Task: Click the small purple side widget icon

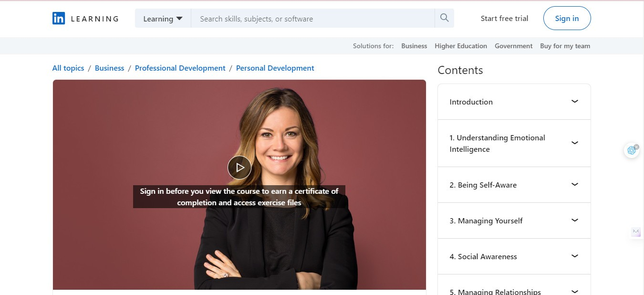Action: click(636, 232)
